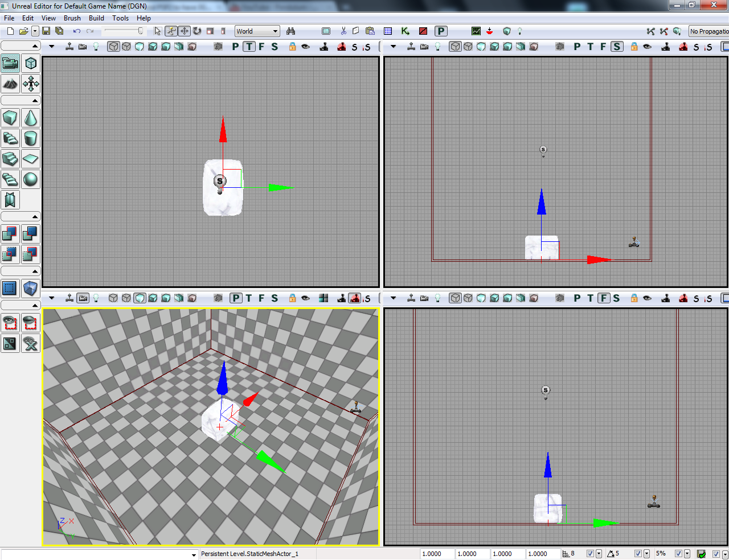The height and width of the screenshot is (560, 729).
Task: Click the status bar command input field
Action: [x=100, y=553]
